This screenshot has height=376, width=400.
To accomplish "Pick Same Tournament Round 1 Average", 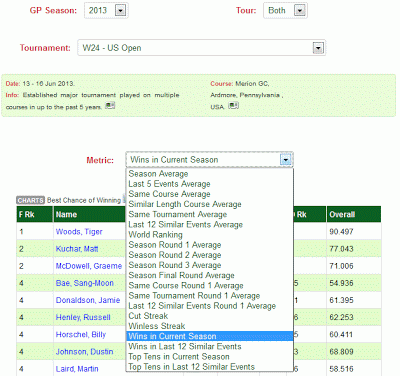I will point(210,296).
